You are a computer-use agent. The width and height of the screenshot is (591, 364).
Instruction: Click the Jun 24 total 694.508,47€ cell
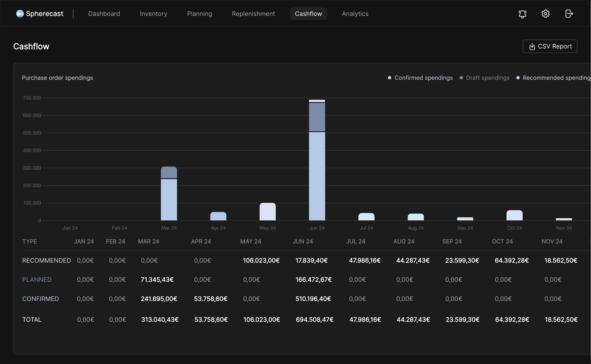pyautogui.click(x=314, y=319)
